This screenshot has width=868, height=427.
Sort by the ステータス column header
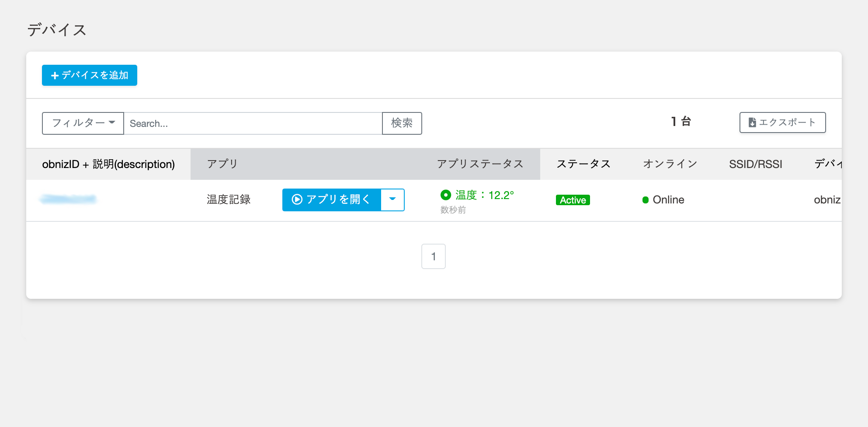pyautogui.click(x=584, y=164)
